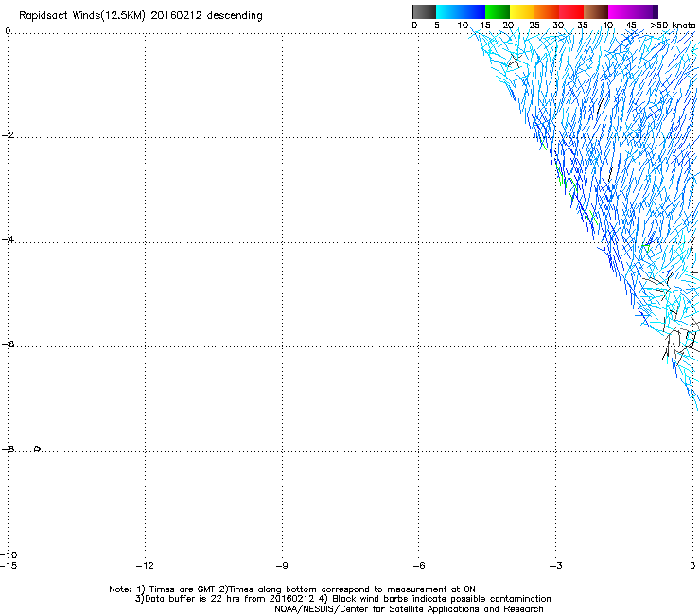Click the NOAA/NESDIS credit line
The image size is (700, 615).
click(409, 609)
